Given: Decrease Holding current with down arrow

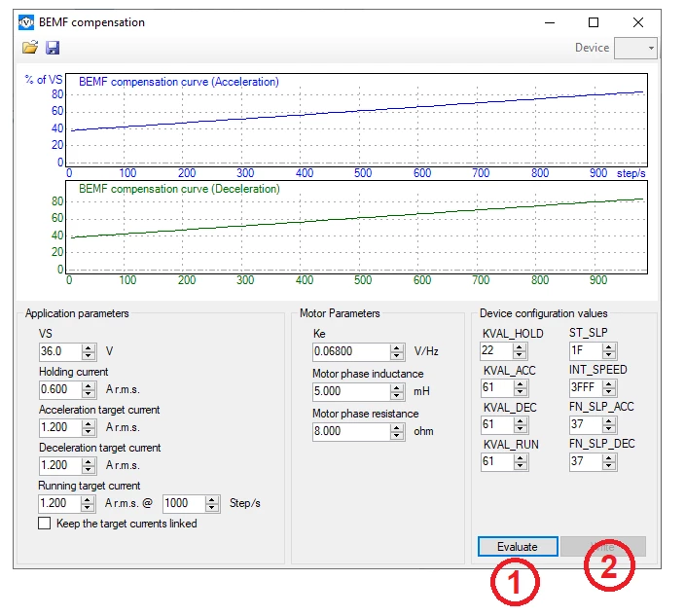Looking at the screenshot, I should click(x=89, y=393).
